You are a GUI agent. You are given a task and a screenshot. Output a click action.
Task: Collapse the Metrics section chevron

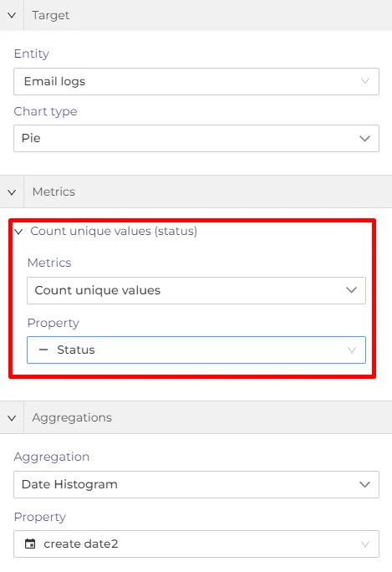click(12, 192)
